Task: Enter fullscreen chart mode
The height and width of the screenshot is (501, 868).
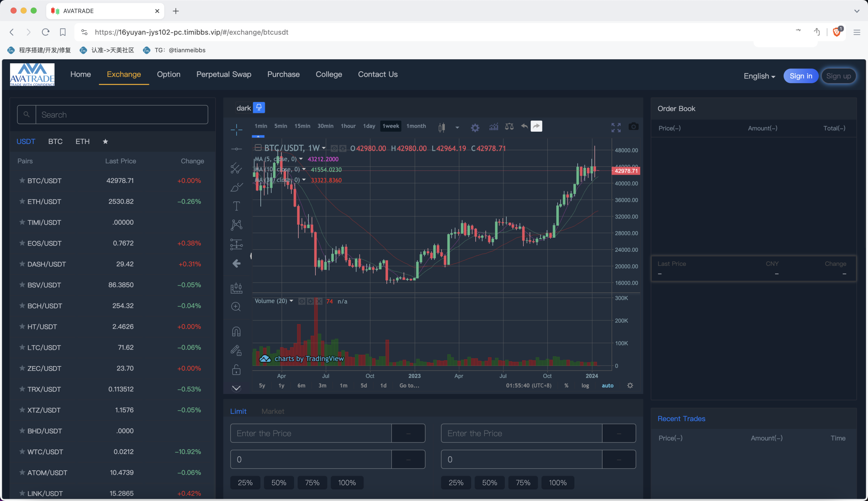Action: coord(616,127)
